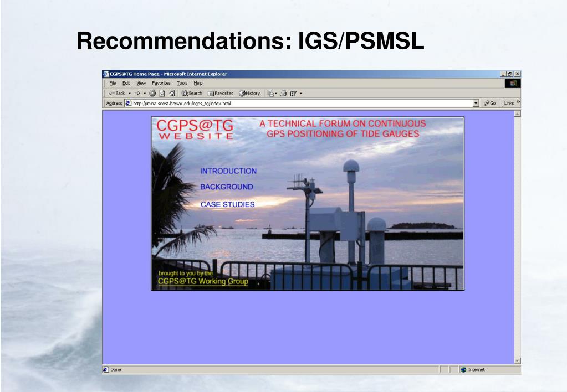Follow the BACKGROUND link

click(x=227, y=187)
